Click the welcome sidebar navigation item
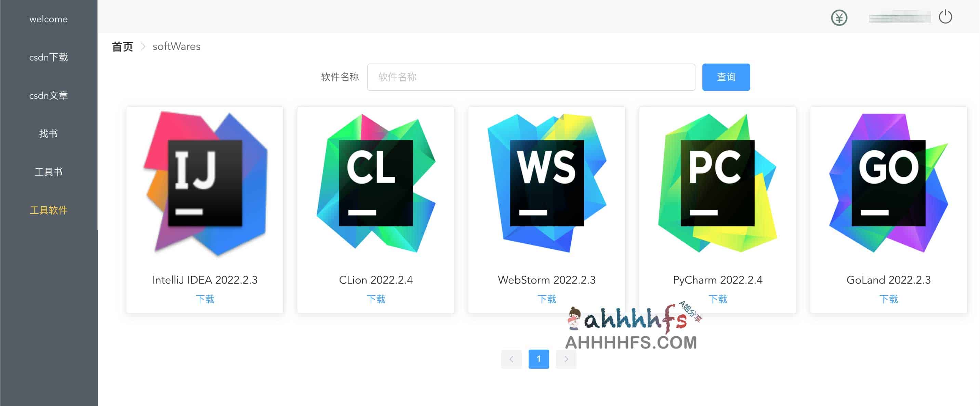Screen dimensions: 980x406 click(x=49, y=19)
